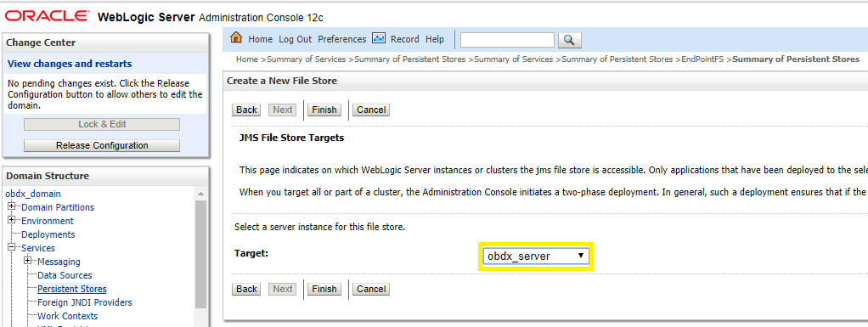
Task: Collapse the Services tree node
Action: (11, 248)
